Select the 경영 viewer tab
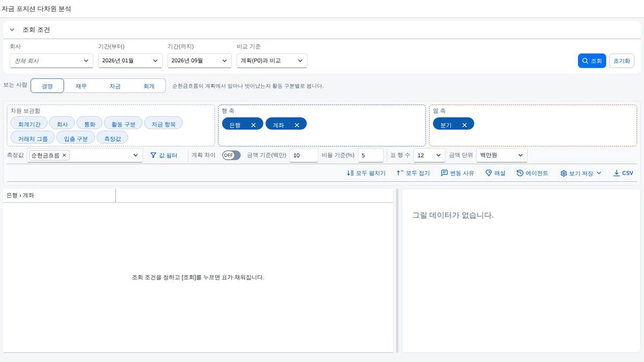Screen dimensions: 644x362 [x=47, y=86]
